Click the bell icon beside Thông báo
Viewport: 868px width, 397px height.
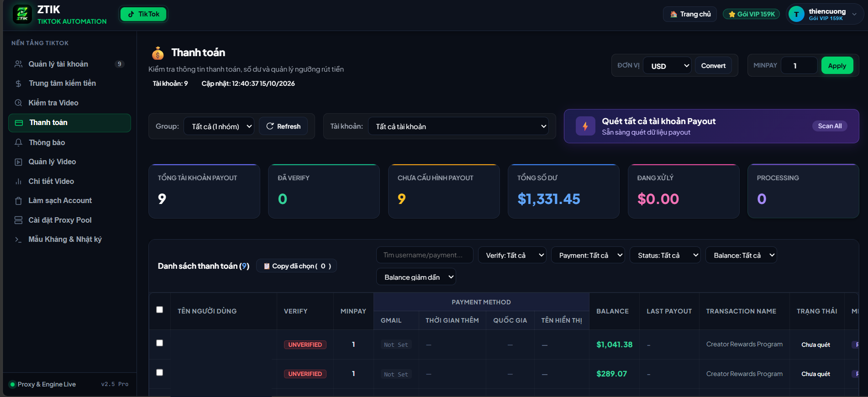[18, 143]
